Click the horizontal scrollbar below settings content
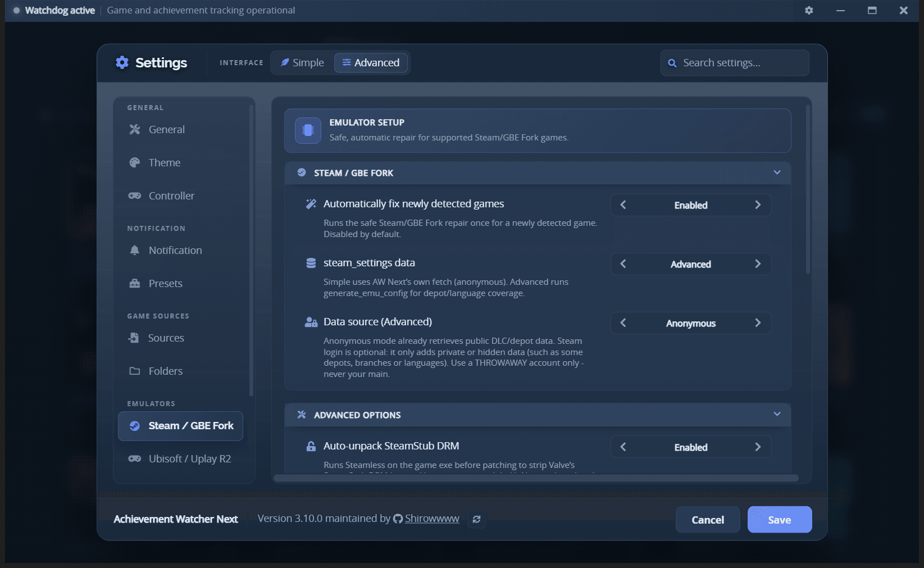 [536, 478]
